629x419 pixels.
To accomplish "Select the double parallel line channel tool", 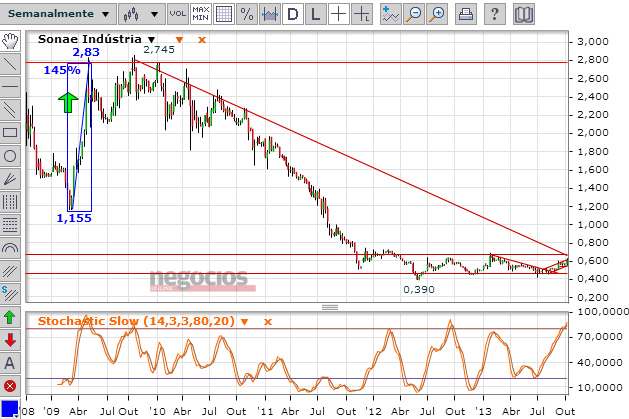I will pyautogui.click(x=10, y=109).
